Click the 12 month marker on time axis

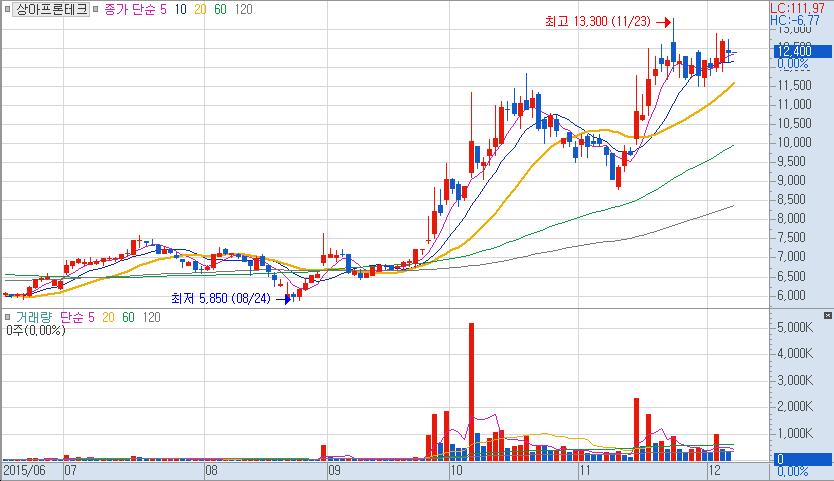[713, 468]
